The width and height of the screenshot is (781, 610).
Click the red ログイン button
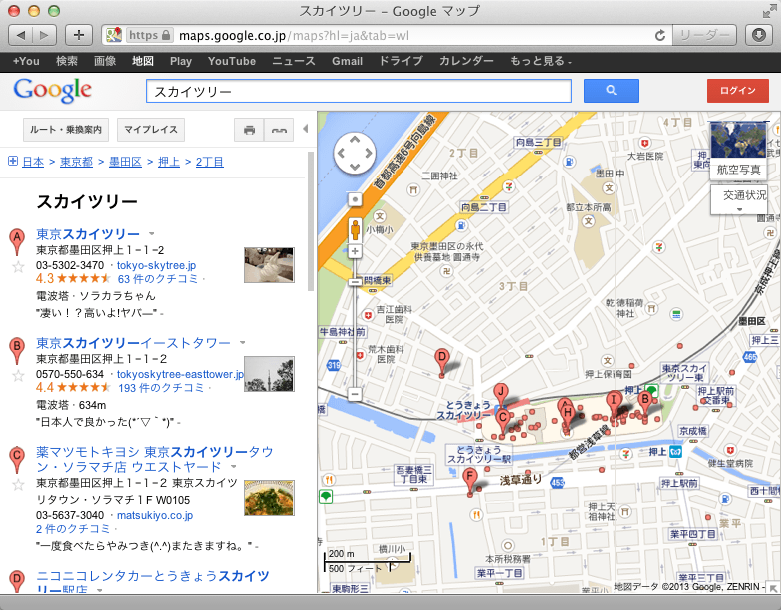coord(738,91)
